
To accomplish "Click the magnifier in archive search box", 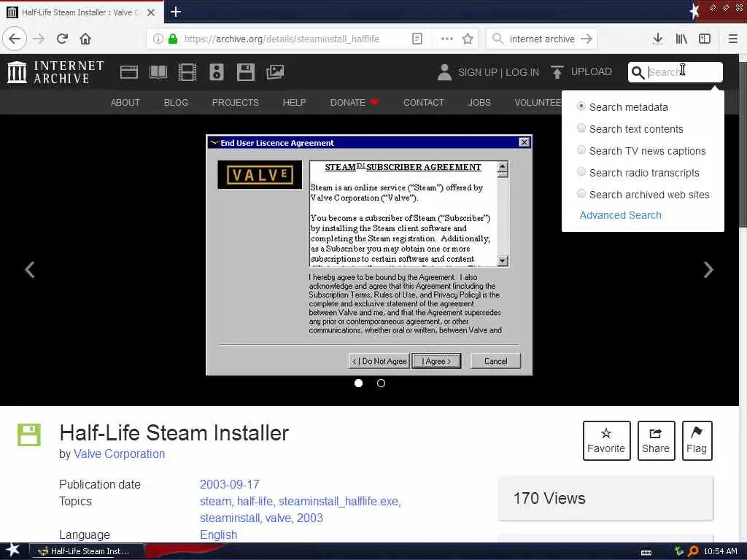I will [x=638, y=72].
